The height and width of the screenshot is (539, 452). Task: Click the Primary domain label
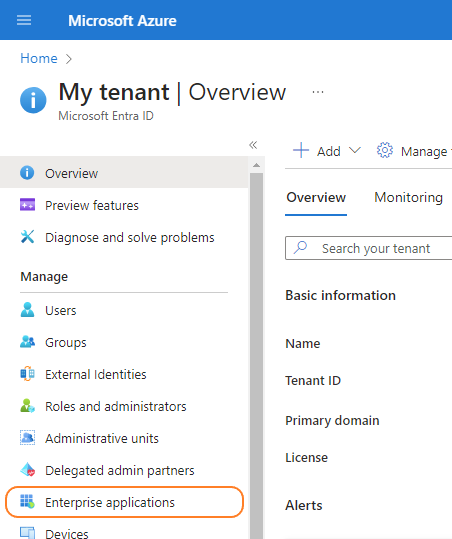(332, 420)
